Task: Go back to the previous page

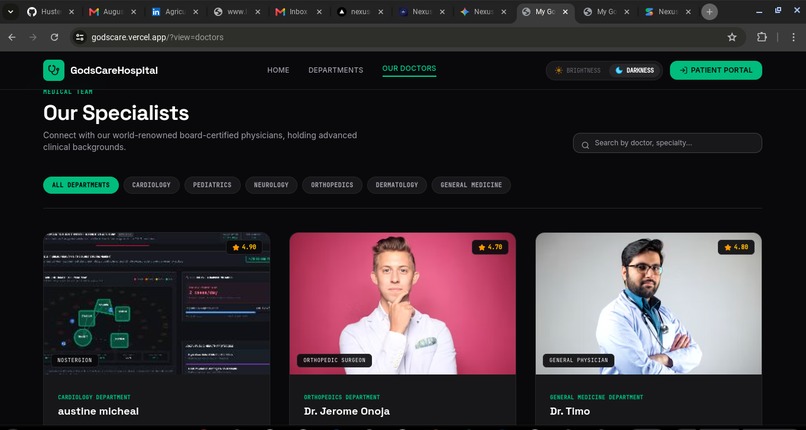Action: (x=12, y=37)
